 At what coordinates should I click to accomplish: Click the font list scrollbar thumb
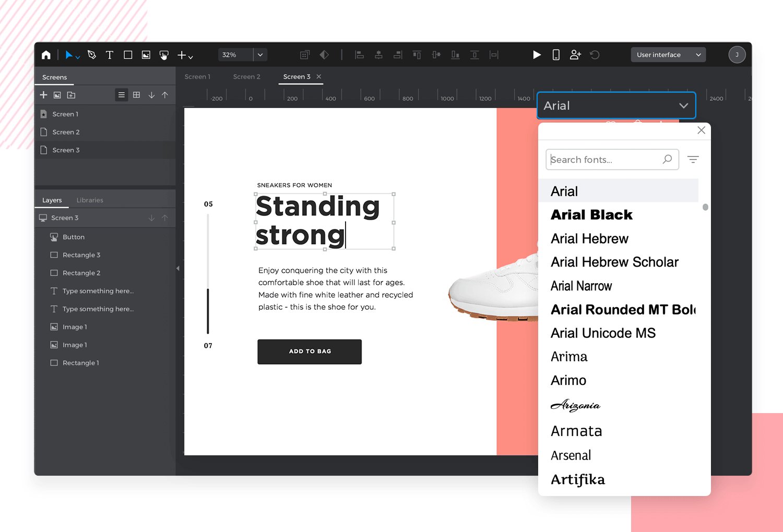tap(705, 207)
